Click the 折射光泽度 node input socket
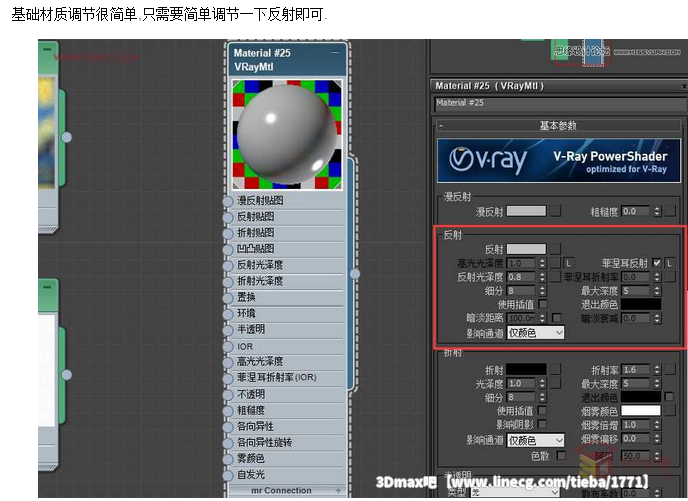Viewport: 688px width, 501px height. coord(228,282)
